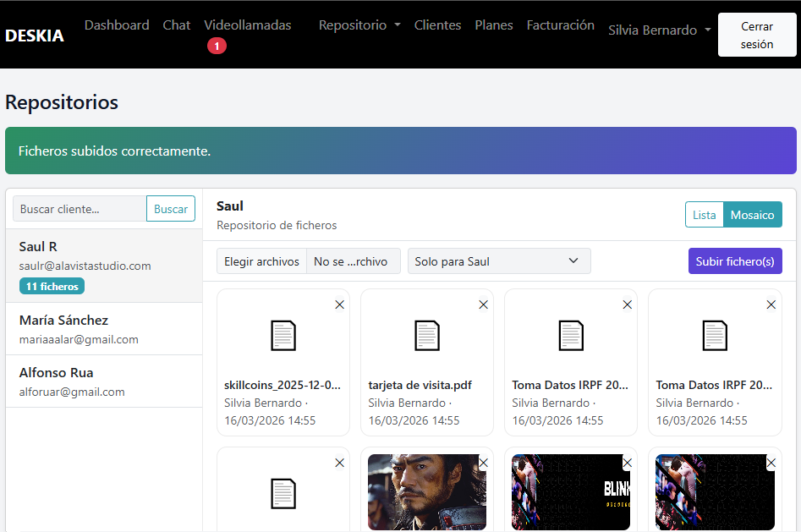The image size is (801, 532).
Task: Expand the Repositorio dropdown menu
Action: (x=359, y=25)
